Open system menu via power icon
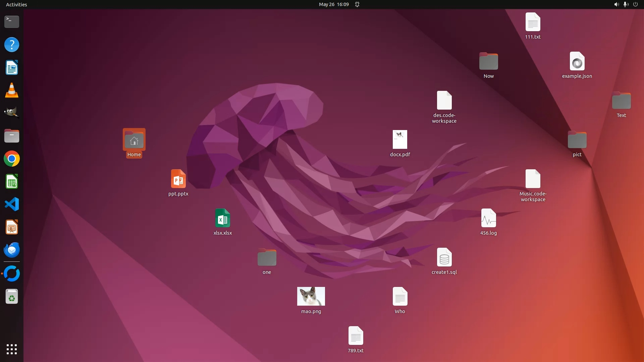The image size is (644, 362). (635, 4)
